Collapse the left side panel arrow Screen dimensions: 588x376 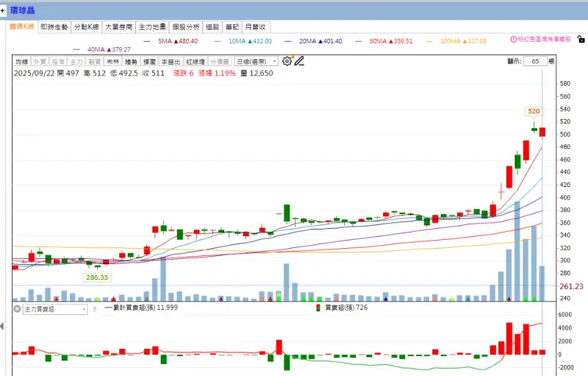point(2,326)
